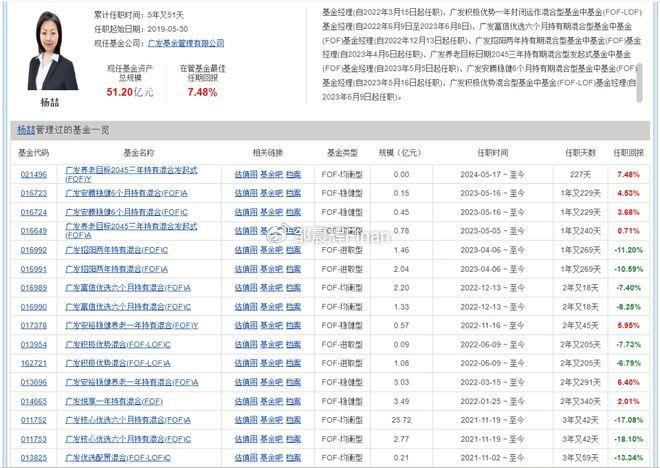This screenshot has height=468, width=660.
Task: Open fund code 011753
Action: [34, 439]
